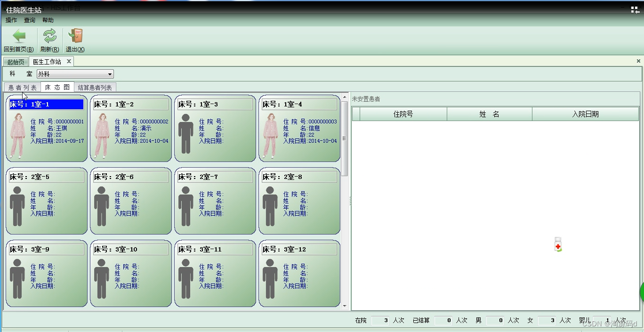
Task: Click the 床号: 1室-1 title
Action: coord(46,104)
